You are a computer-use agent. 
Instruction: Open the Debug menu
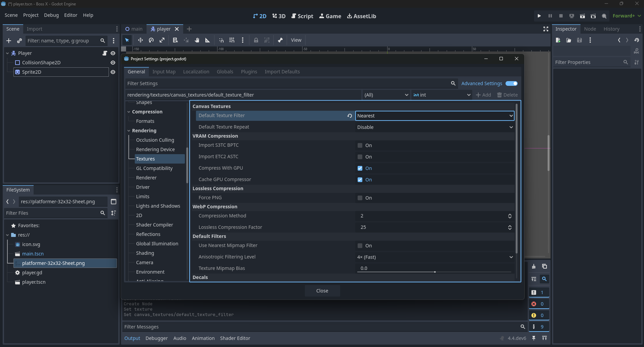(x=51, y=15)
